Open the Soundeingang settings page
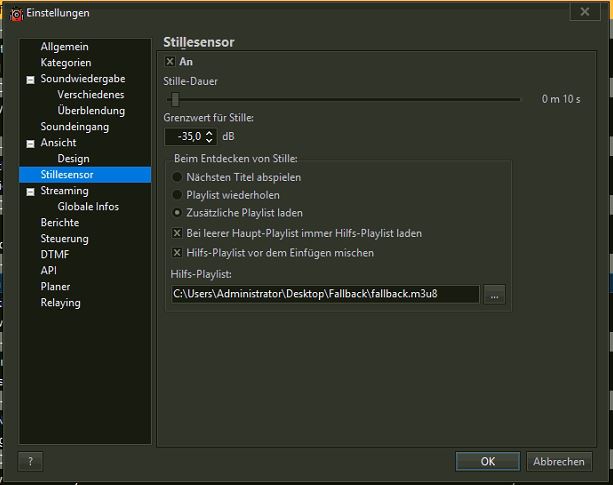This screenshot has width=613, height=485. (x=75, y=127)
